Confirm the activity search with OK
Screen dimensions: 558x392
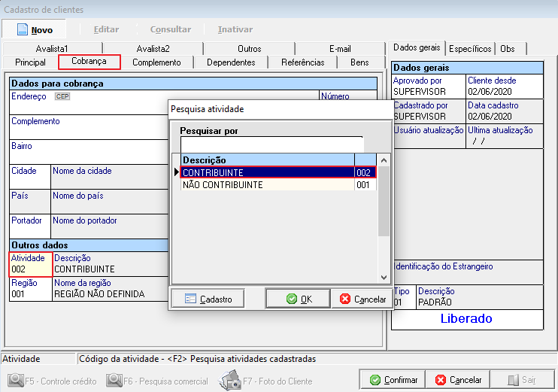298,299
